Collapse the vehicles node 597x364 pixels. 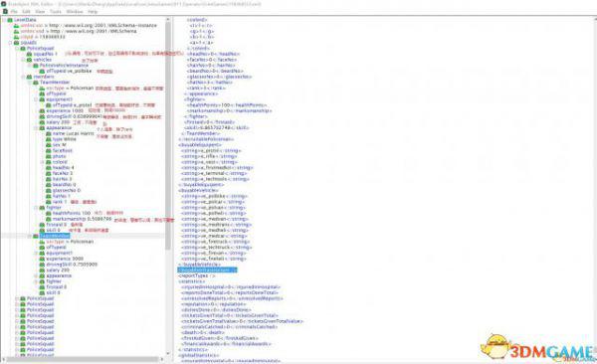(23, 60)
